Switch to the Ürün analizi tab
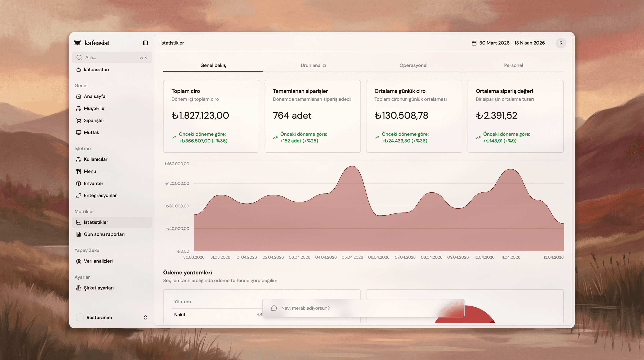 point(313,65)
